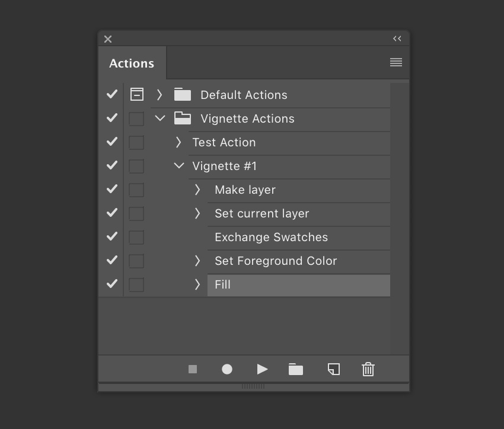This screenshot has height=429, width=504.
Task: Enable the dialog toggle box for Fill
Action: coord(136,284)
